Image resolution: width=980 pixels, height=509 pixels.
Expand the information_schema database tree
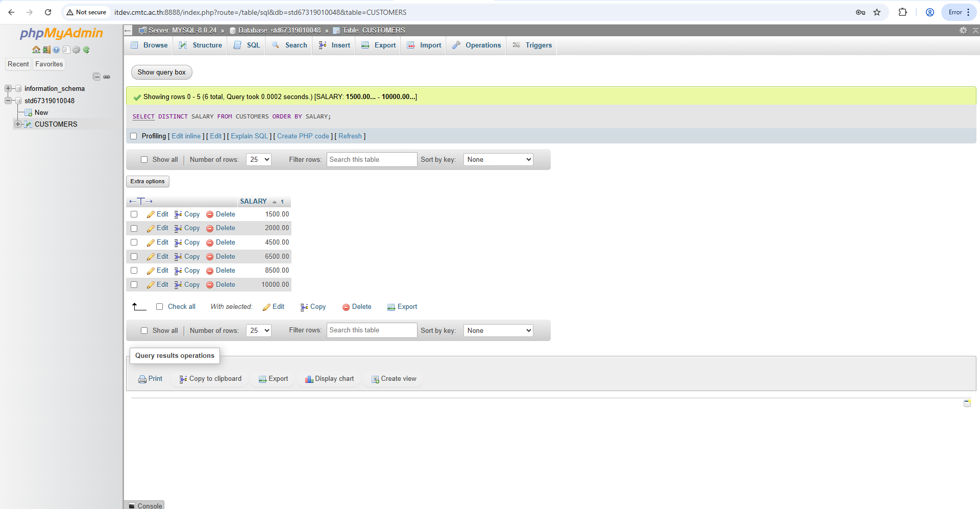point(8,89)
